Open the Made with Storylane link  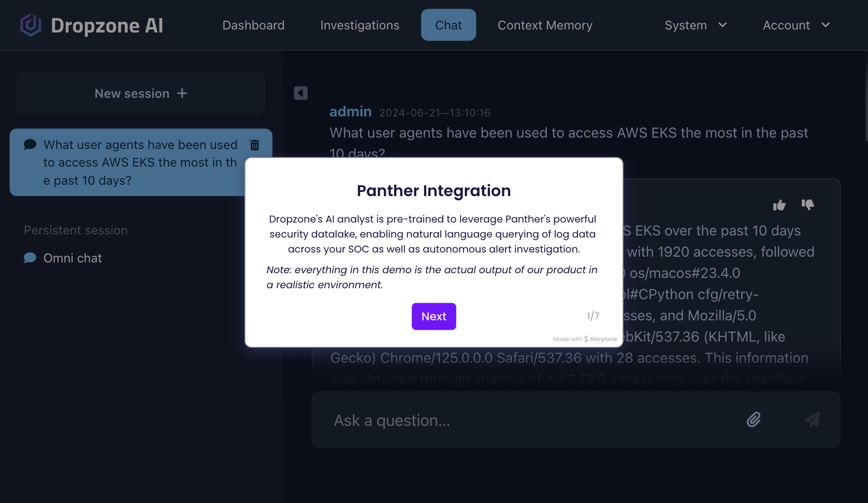585,339
